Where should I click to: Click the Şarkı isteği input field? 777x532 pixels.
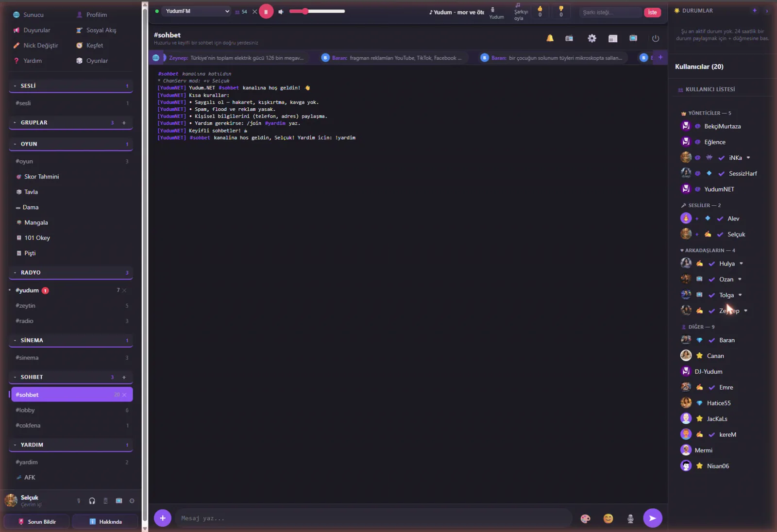click(x=610, y=12)
